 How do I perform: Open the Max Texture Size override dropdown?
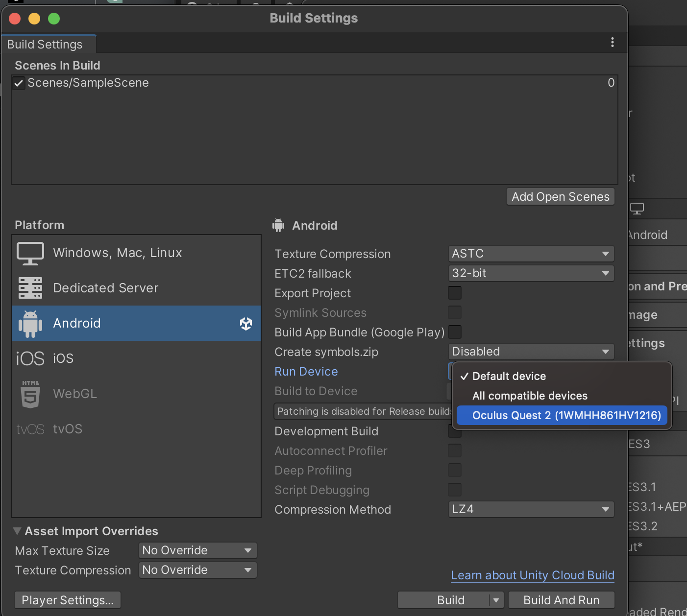click(198, 550)
